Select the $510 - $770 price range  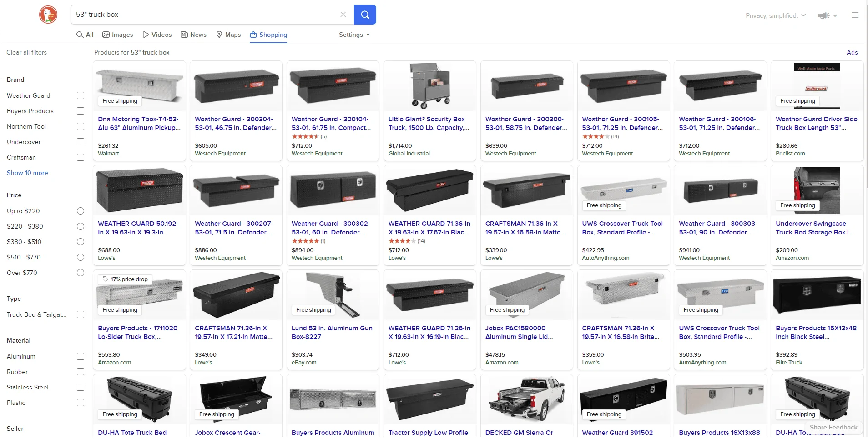(x=81, y=257)
